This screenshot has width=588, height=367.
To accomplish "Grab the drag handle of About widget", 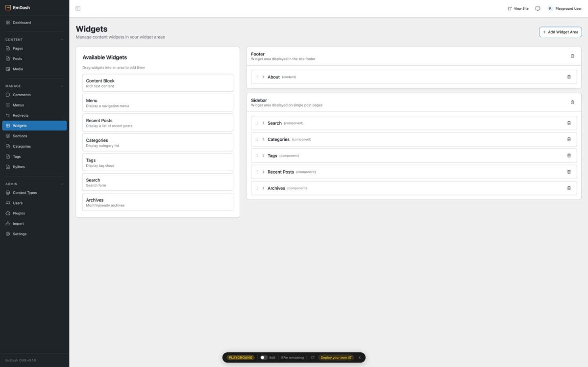I will point(257,77).
